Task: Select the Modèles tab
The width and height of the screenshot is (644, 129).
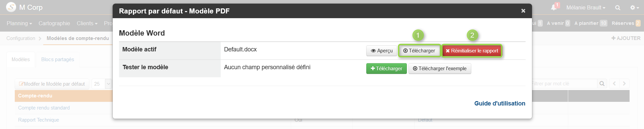Action: tap(21, 59)
